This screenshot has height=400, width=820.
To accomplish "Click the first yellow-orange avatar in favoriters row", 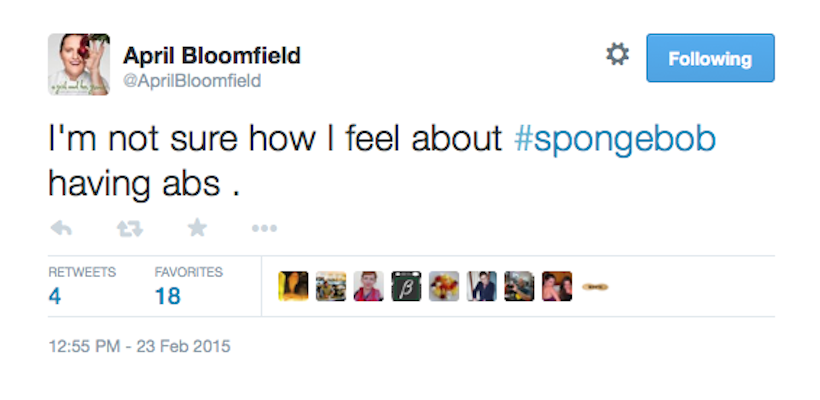I will [x=293, y=287].
